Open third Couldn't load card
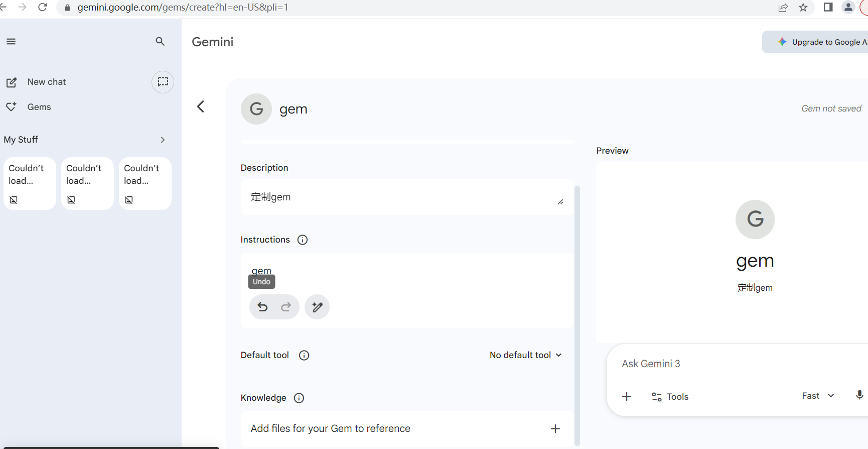 click(145, 184)
